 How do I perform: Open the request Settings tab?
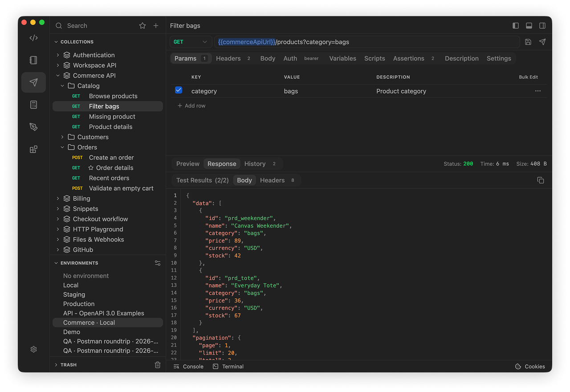[x=499, y=58]
